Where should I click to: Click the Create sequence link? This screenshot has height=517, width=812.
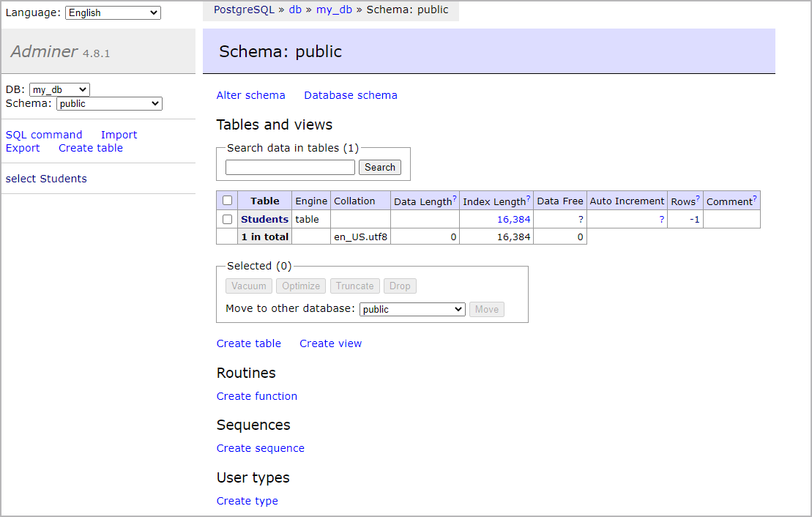tap(261, 449)
